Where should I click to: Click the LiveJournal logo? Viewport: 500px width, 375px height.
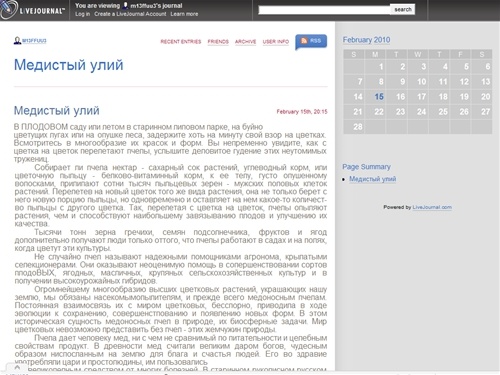[x=32, y=9]
